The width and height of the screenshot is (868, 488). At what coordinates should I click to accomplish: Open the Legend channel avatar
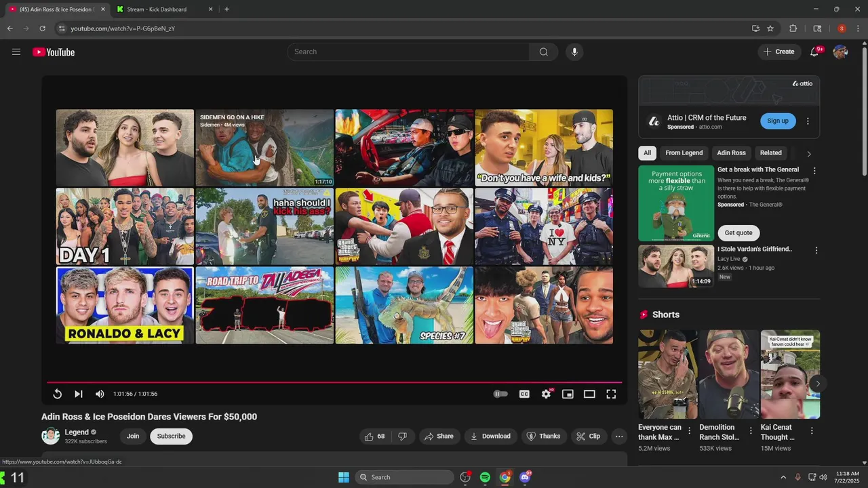[x=51, y=436]
